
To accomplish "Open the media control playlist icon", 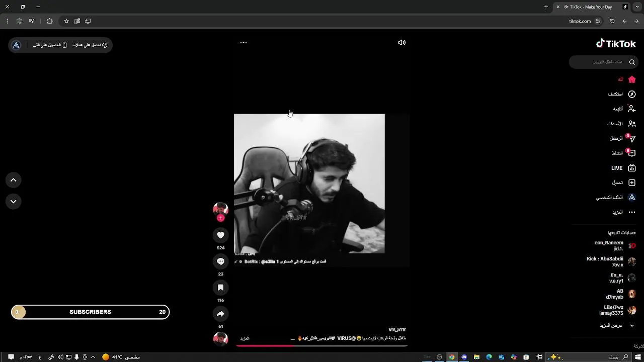I will click(x=31, y=21).
